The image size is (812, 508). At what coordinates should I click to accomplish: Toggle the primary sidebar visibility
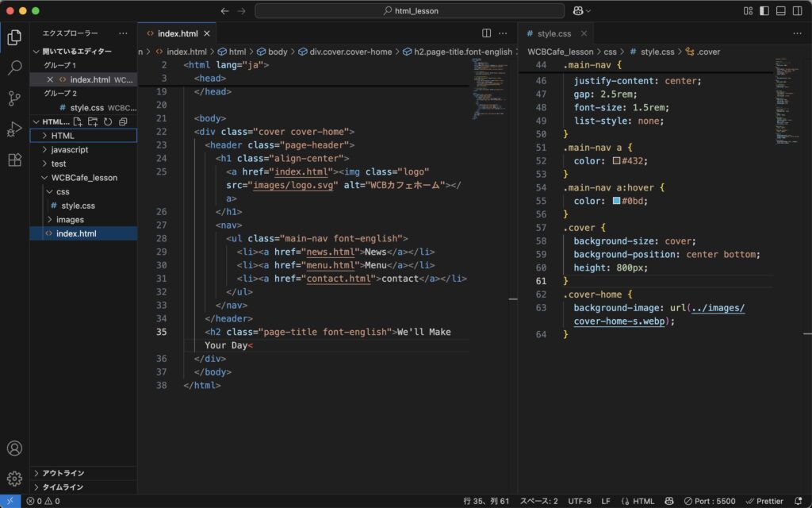click(764, 11)
